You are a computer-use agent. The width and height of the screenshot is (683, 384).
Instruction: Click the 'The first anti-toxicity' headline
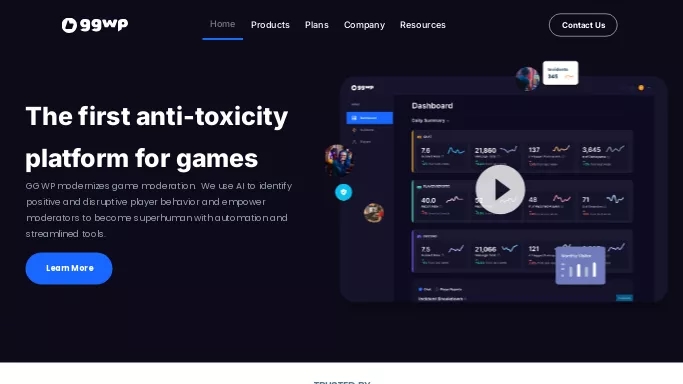coord(157,116)
